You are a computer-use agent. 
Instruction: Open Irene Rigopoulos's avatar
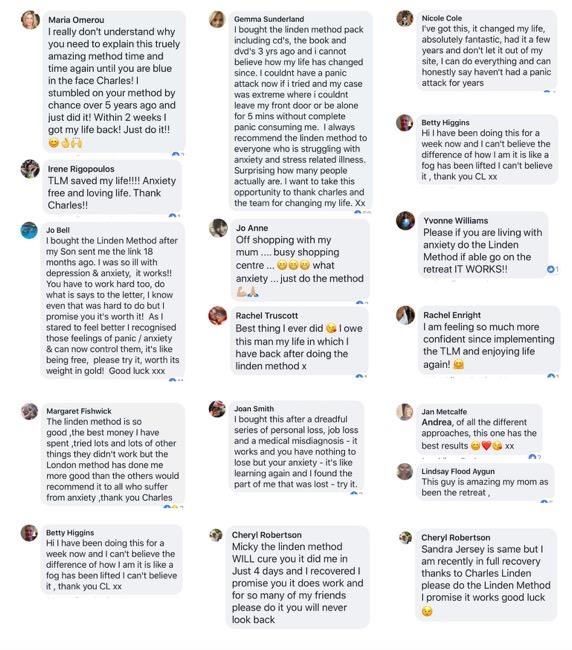[30, 169]
